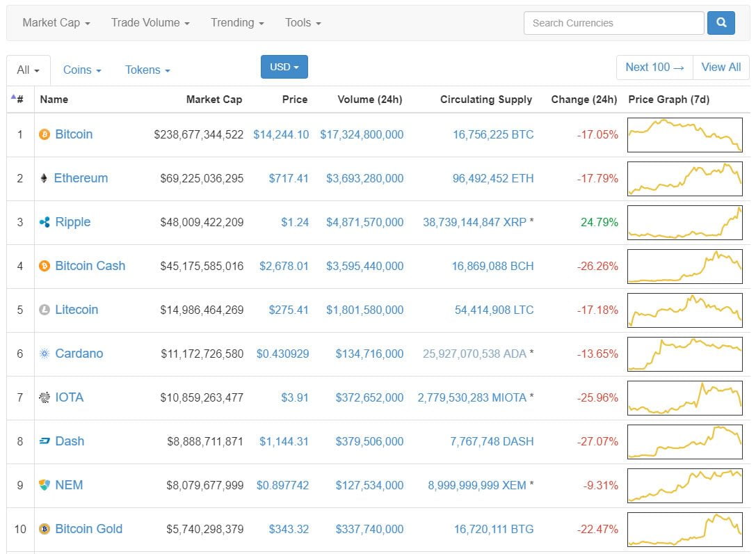Click the magnifier search button
The height and width of the screenshot is (554, 756).
[x=721, y=23]
